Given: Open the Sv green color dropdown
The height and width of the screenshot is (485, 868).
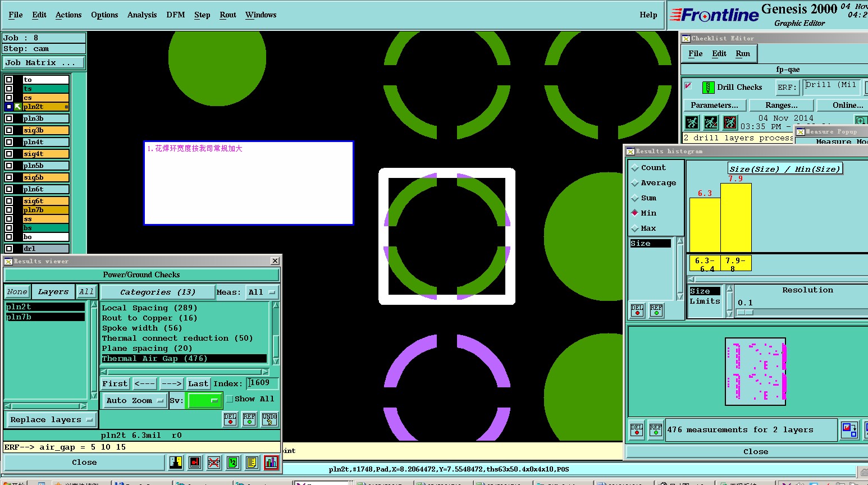Looking at the screenshot, I should (204, 401).
